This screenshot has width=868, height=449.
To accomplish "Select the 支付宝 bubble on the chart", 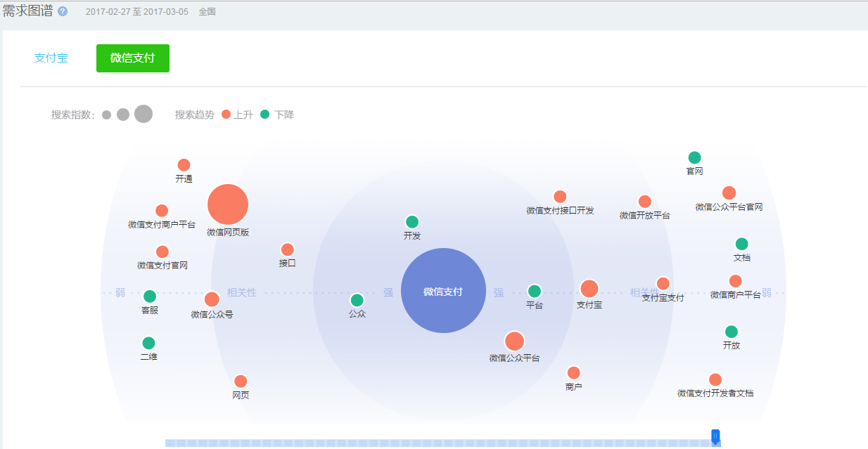I will click(x=589, y=289).
